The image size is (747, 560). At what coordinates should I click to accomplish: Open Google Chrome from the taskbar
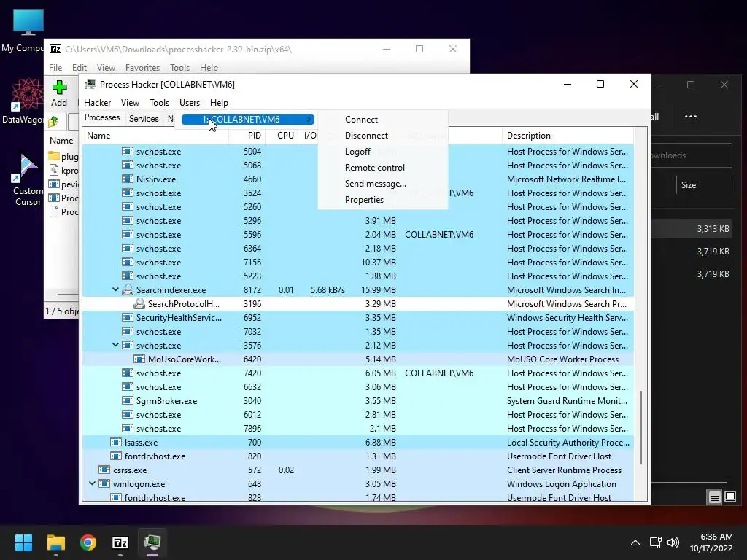point(88,542)
